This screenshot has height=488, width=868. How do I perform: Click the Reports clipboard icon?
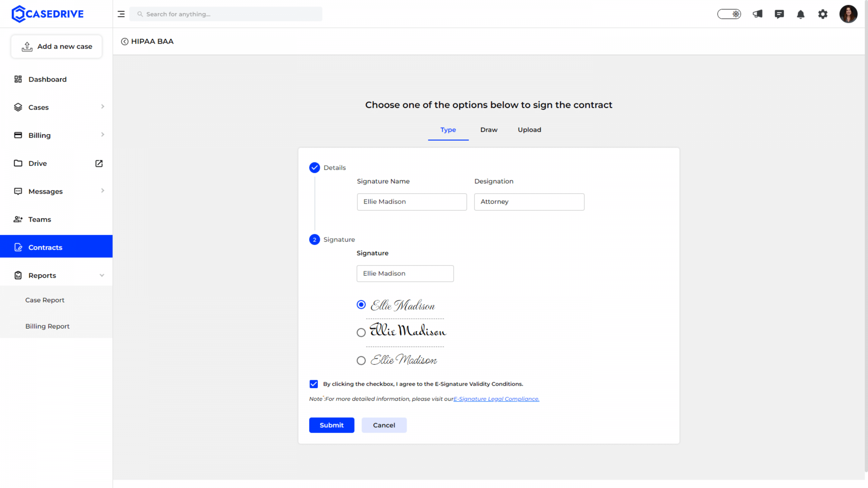(18, 275)
